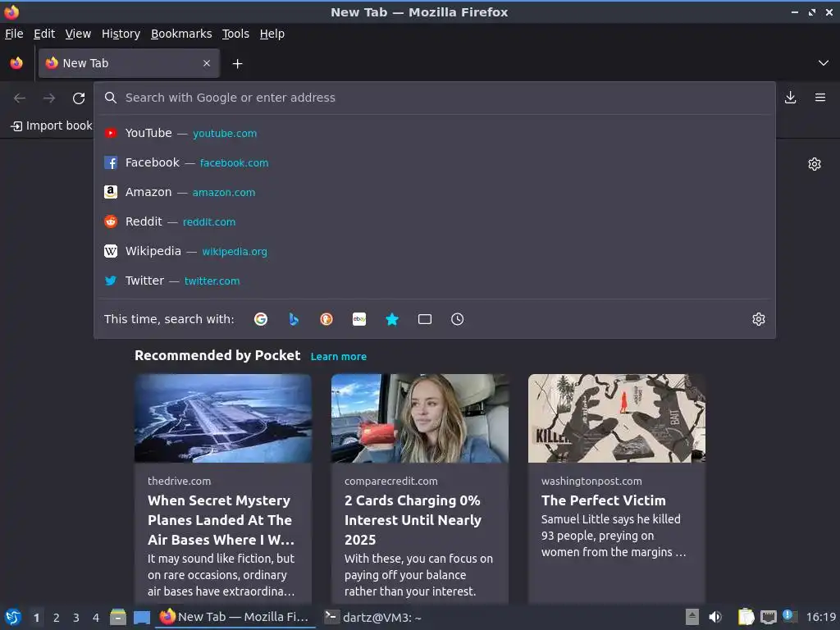840x630 pixels.
Task: Open the volume speaker tray icon
Action: click(715, 618)
